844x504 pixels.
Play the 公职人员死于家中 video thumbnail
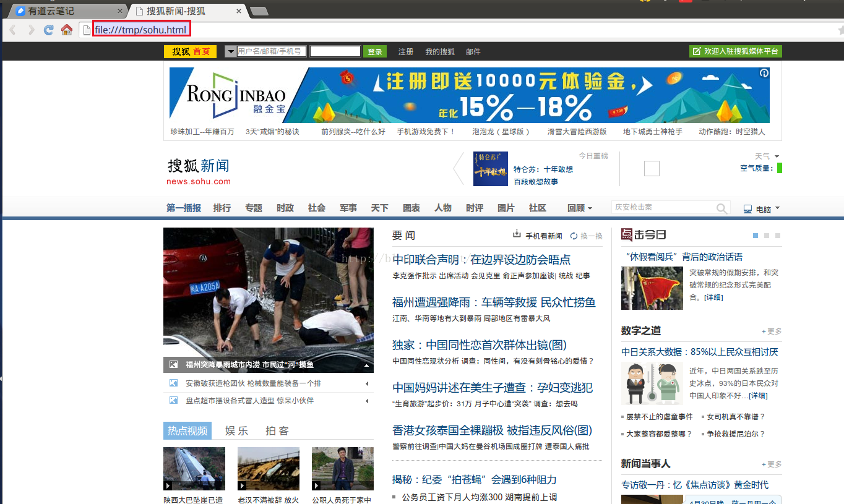pyautogui.click(x=343, y=469)
